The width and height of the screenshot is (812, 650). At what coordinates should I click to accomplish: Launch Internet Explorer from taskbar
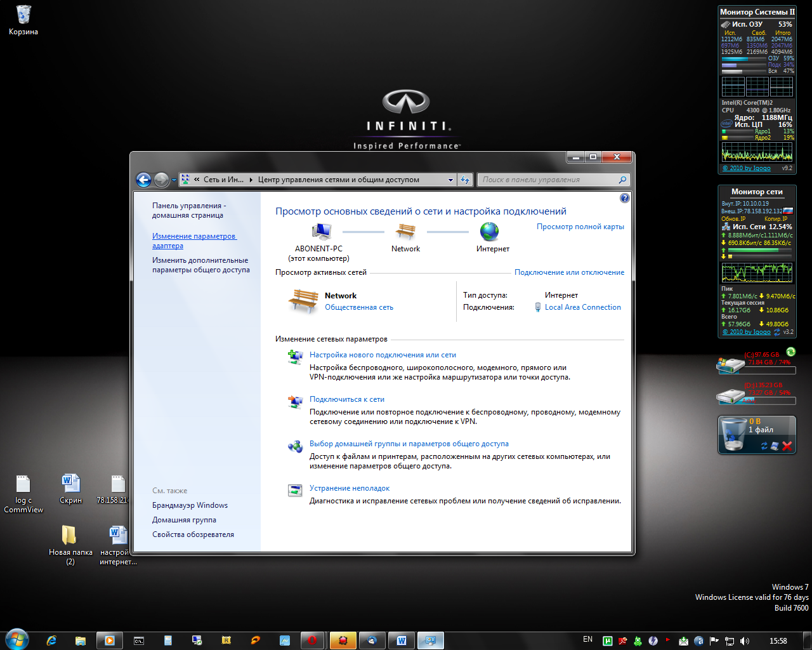51,640
